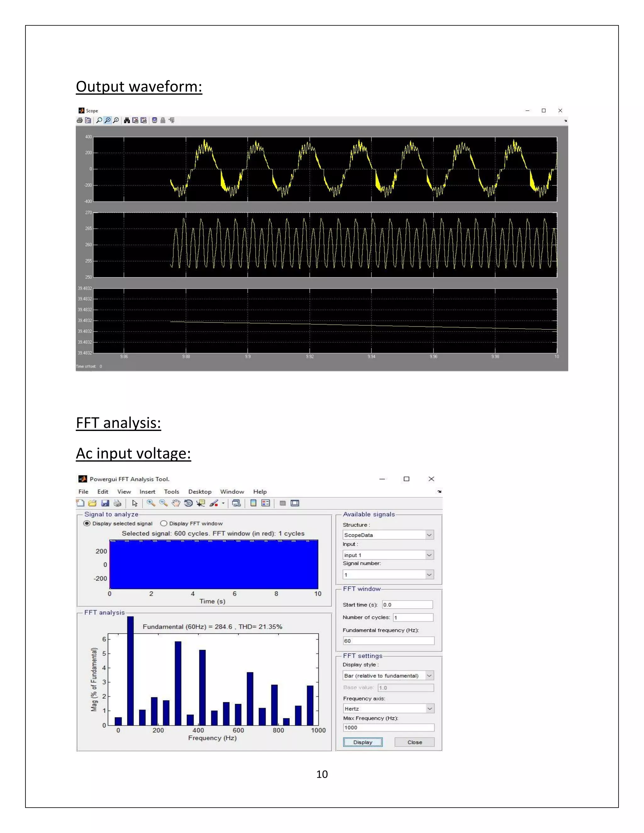Minimize the Powergui FFT Analysis Tool window

tap(382, 479)
